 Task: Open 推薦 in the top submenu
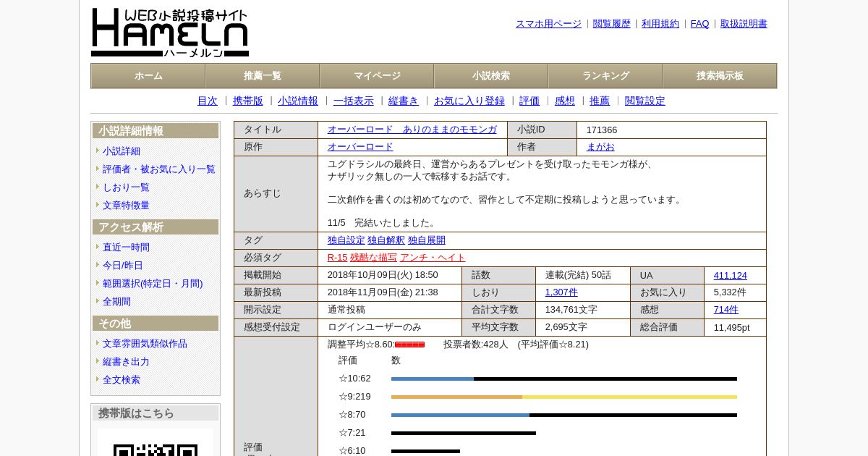[x=600, y=101]
